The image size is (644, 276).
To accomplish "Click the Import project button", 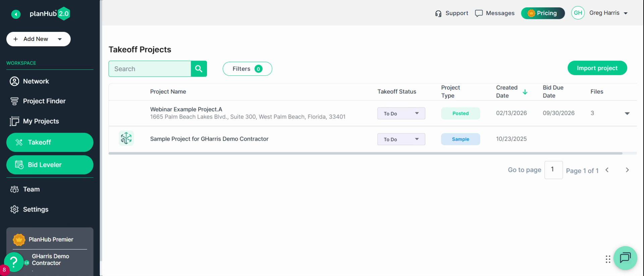I will pyautogui.click(x=597, y=68).
